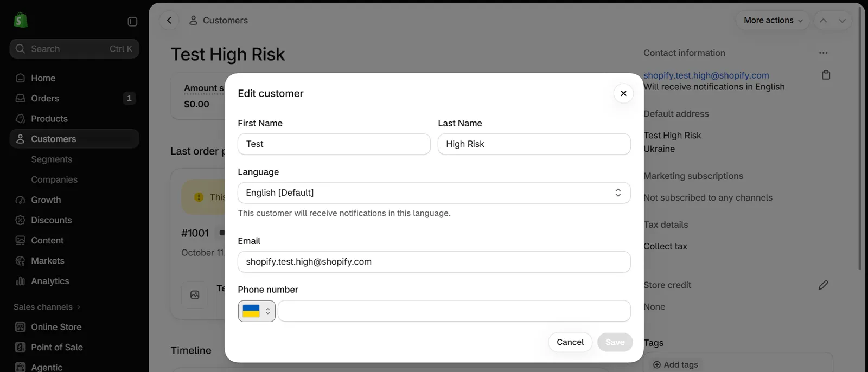Open the Language dropdown
This screenshot has width=868, height=372.
434,193
